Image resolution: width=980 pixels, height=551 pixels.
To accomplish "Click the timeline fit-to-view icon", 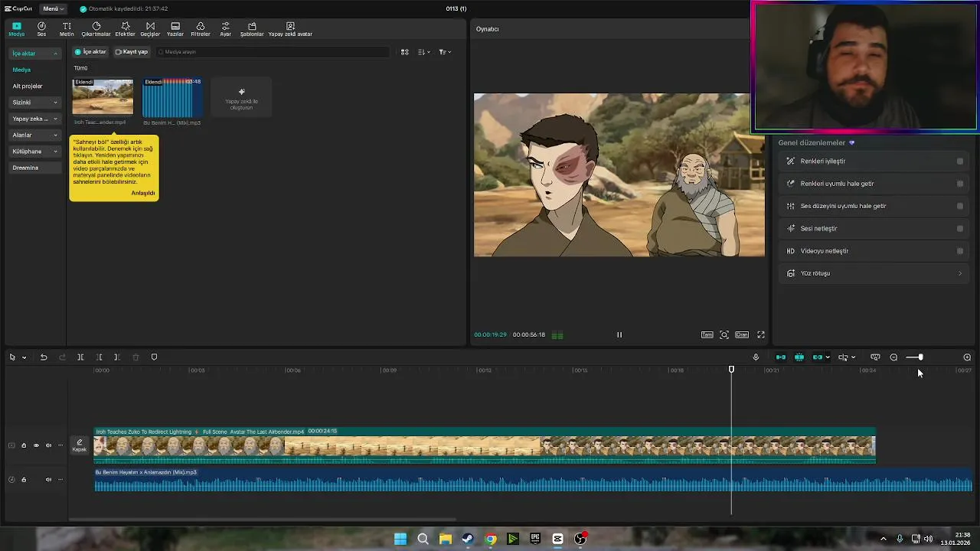I will tap(875, 357).
